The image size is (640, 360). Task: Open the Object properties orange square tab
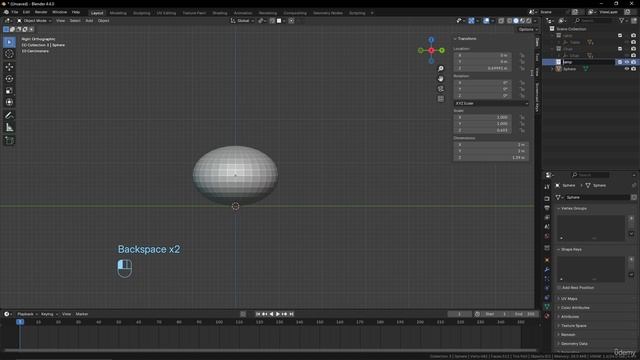point(547,260)
